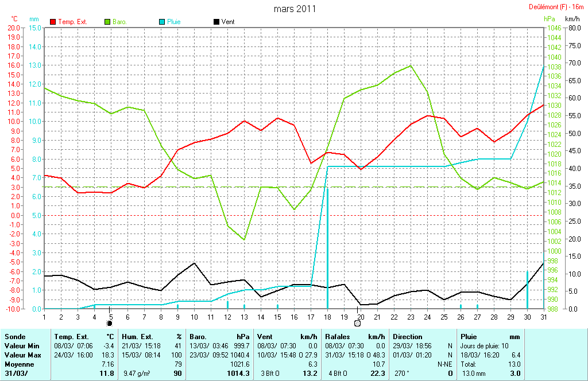Select the Deülémont (F) - 16m station label

tap(557, 7)
